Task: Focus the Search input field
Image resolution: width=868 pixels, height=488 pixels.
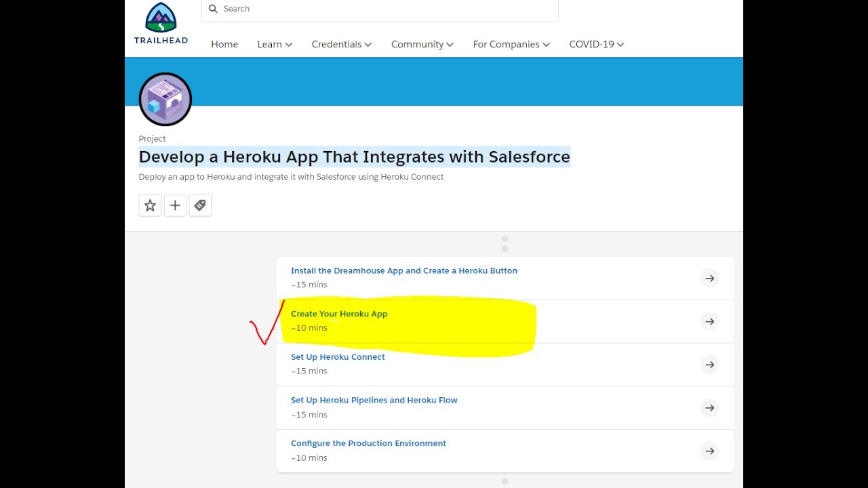Action: [x=380, y=9]
